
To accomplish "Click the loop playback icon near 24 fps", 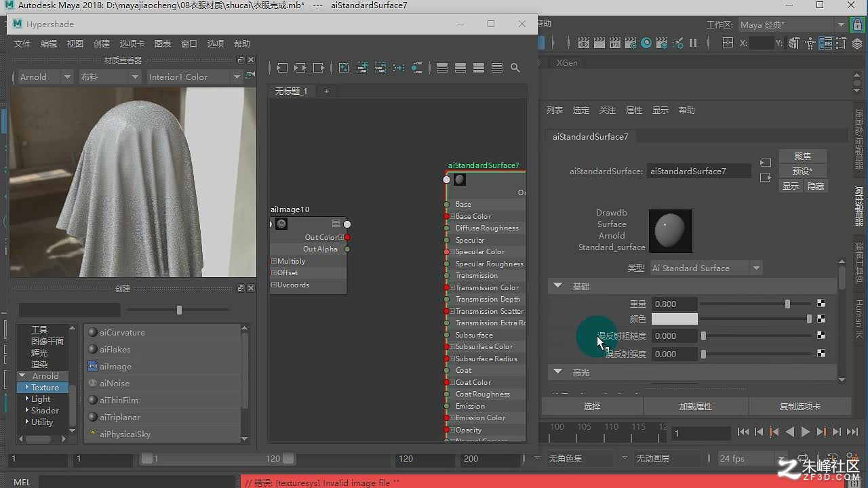I will 804,458.
